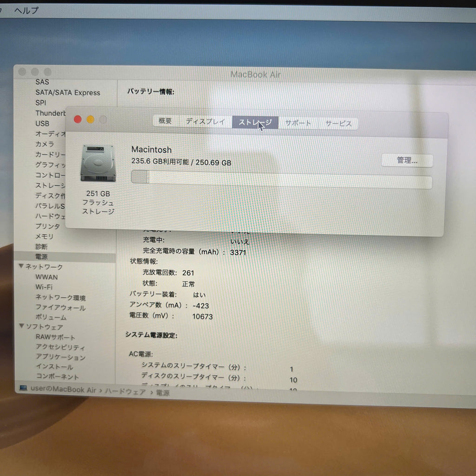Select the ストレージ tab

tap(255, 122)
